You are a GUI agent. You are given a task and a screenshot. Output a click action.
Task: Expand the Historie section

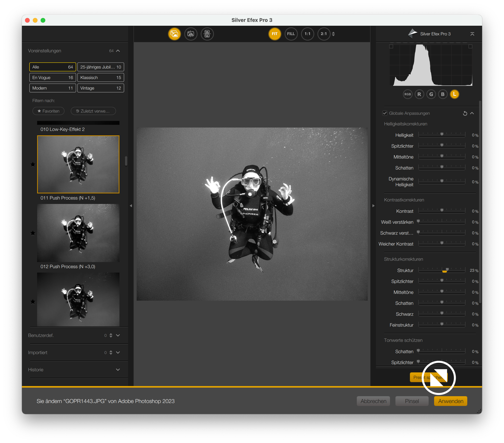pyautogui.click(x=118, y=369)
